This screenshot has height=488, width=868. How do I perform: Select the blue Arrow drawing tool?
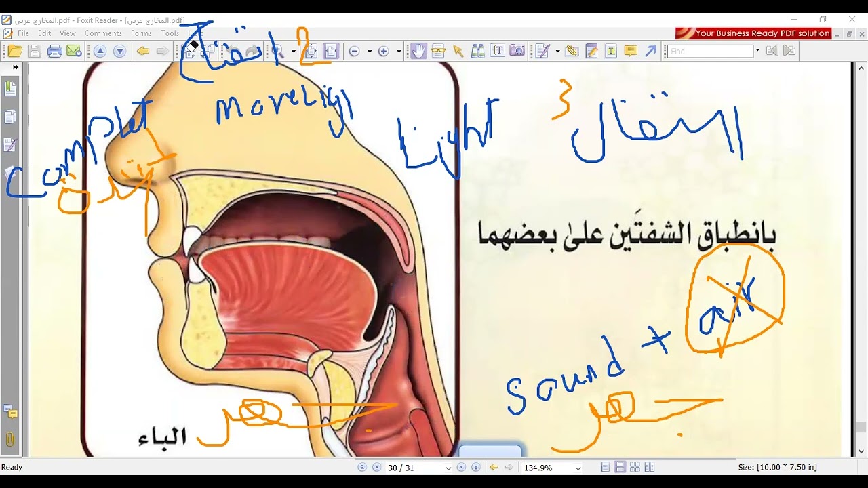tap(651, 51)
